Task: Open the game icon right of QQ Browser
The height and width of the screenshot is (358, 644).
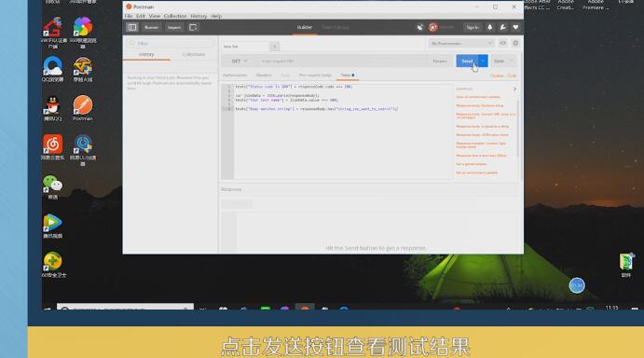Action: pyautogui.click(x=83, y=69)
